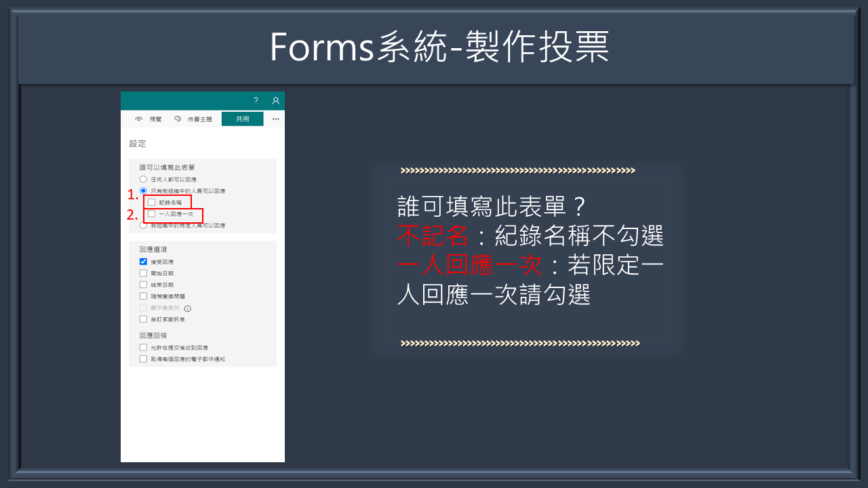
Task: Enable the 開始日期 checkbox
Action: tap(143, 273)
